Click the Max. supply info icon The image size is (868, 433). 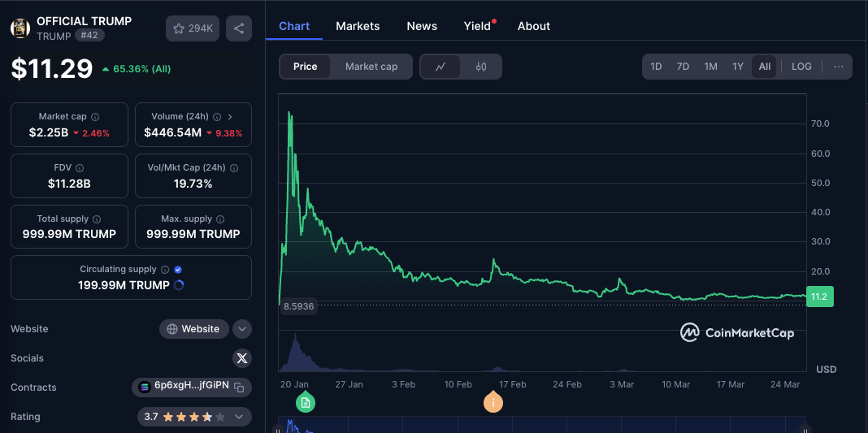(220, 219)
